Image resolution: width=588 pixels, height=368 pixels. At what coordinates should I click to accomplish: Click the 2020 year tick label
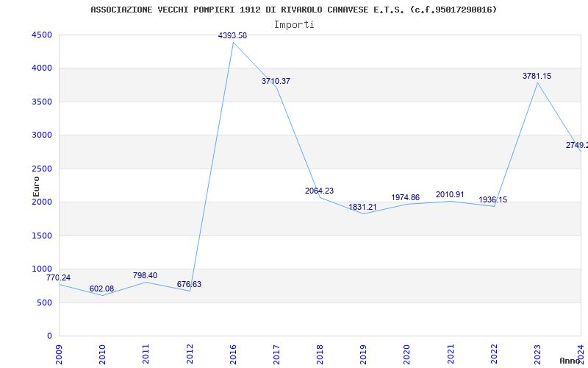(x=407, y=354)
